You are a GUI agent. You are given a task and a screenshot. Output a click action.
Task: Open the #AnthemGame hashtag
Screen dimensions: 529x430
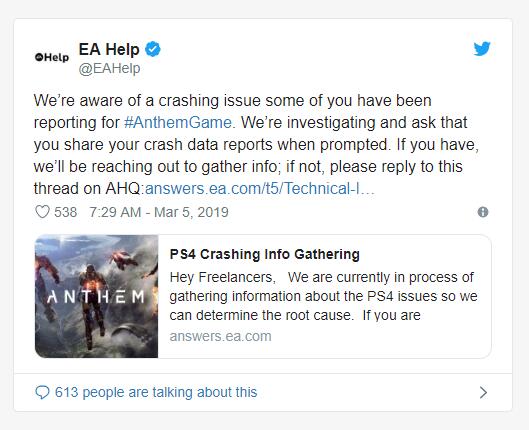click(179, 122)
